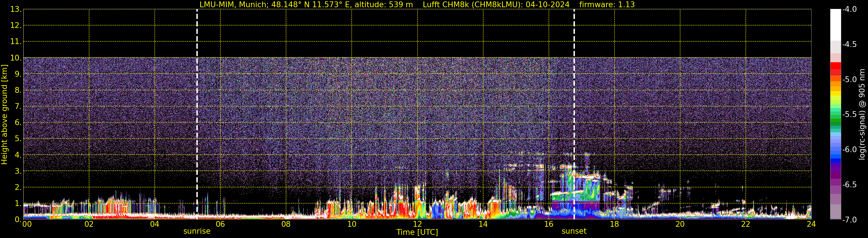The width and height of the screenshot is (868, 238).
Task: Click the '1.' height axis tick label
Action: point(18,204)
